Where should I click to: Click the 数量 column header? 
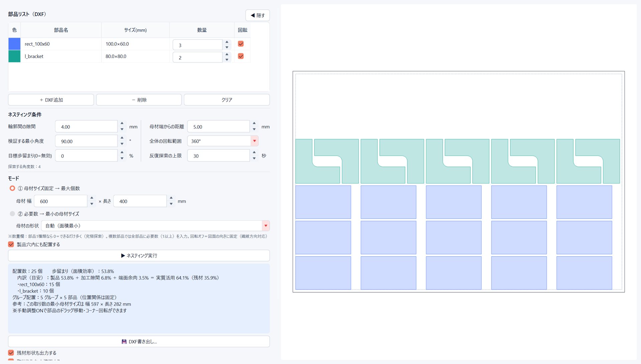[202, 30]
